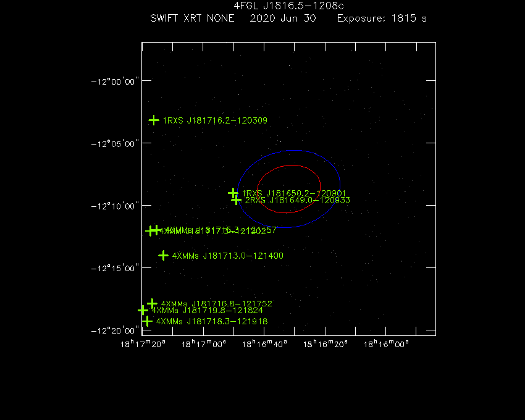This screenshot has height=420, width=525.
Task: Click the SWIFT XRT NONE header text
Action: [x=192, y=19]
